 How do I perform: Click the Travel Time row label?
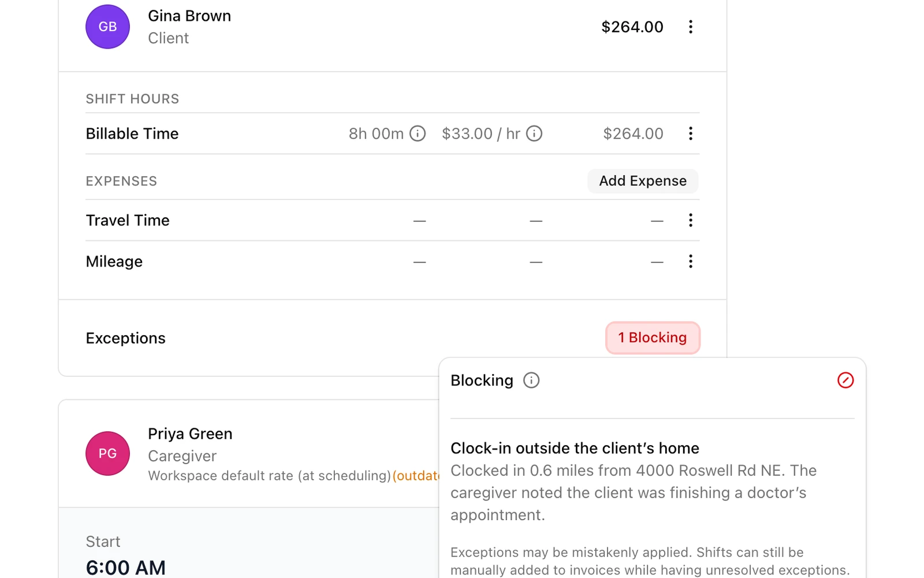click(x=128, y=220)
